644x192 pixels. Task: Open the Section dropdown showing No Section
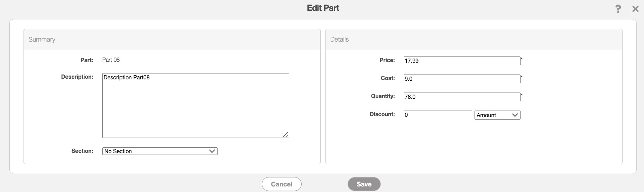pos(160,151)
